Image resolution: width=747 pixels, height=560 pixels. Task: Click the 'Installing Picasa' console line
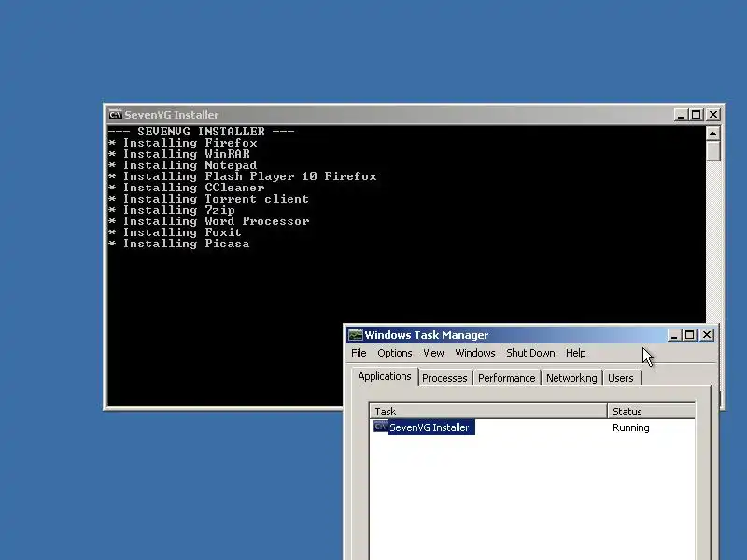click(179, 244)
